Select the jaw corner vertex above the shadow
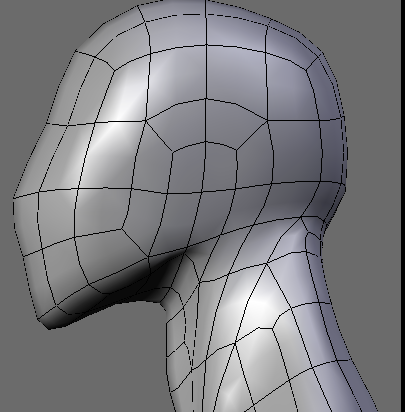The image size is (405, 412). pos(148,257)
